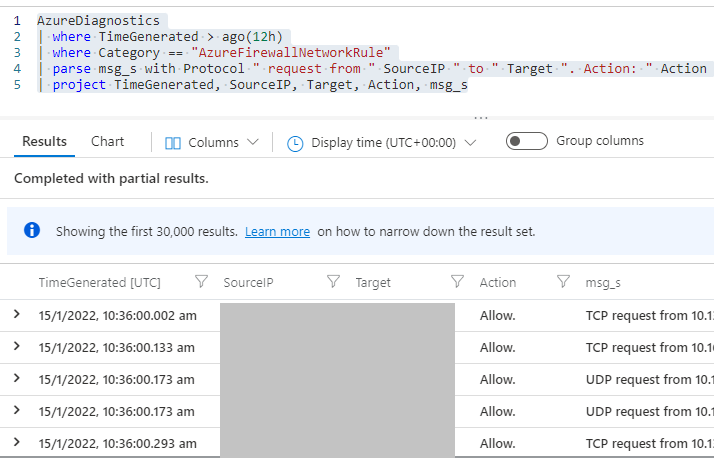Click the clock icon beside Display time

[295, 143]
